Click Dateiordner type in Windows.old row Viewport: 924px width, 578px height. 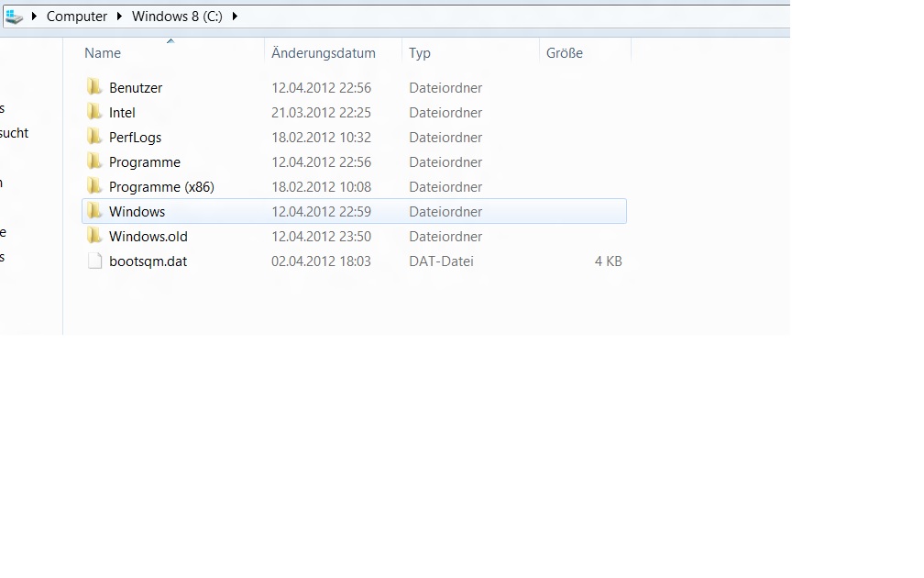click(445, 237)
